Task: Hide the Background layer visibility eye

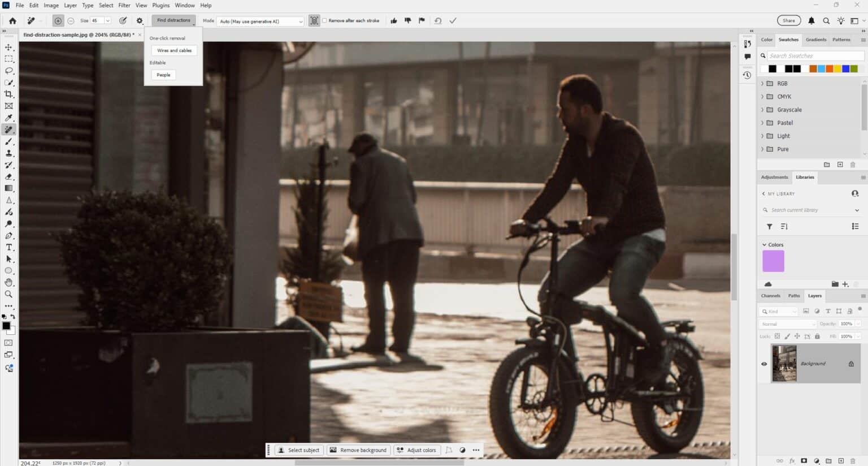Action: tap(764, 364)
